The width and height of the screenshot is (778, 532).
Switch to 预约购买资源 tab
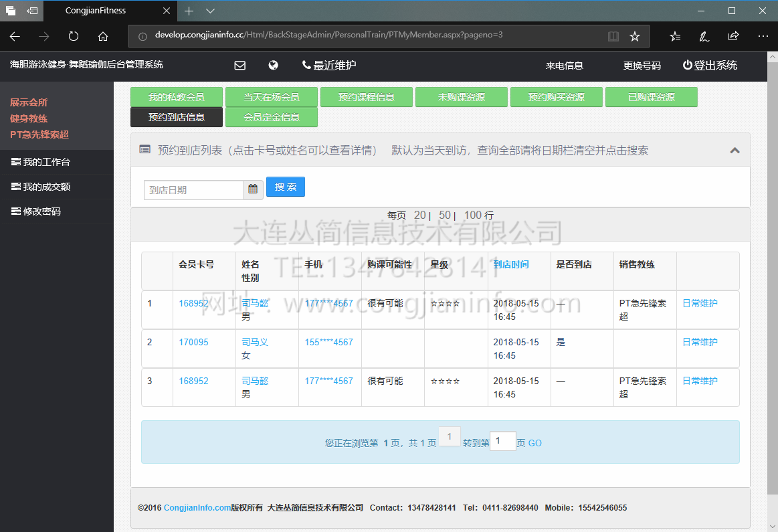pos(557,97)
